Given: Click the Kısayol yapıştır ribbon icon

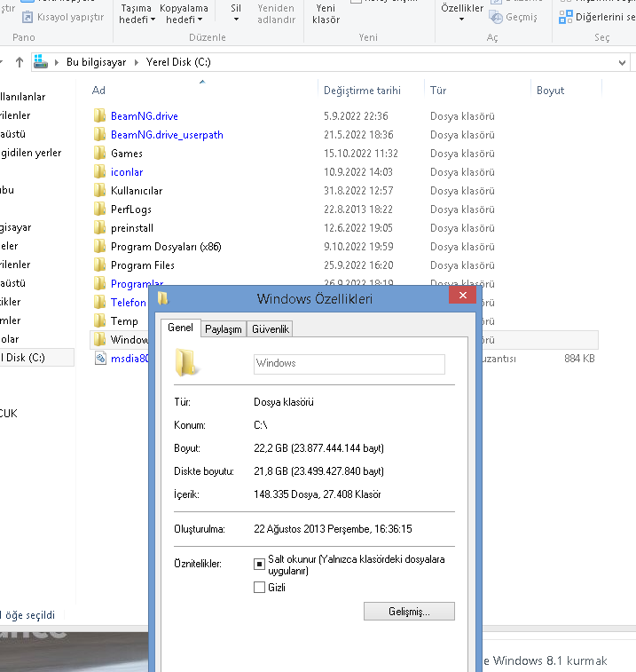Looking at the screenshot, I should (27, 17).
